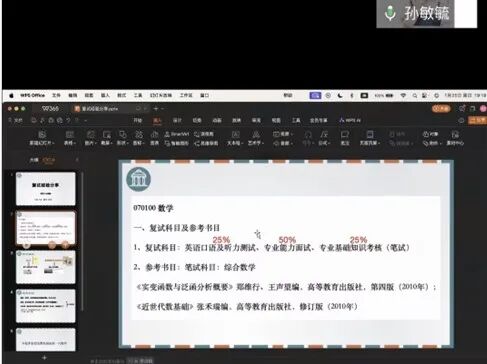Open the quick access toolbar dropdown arrow
This screenshot has height=364, width=487.
[x=86, y=120]
